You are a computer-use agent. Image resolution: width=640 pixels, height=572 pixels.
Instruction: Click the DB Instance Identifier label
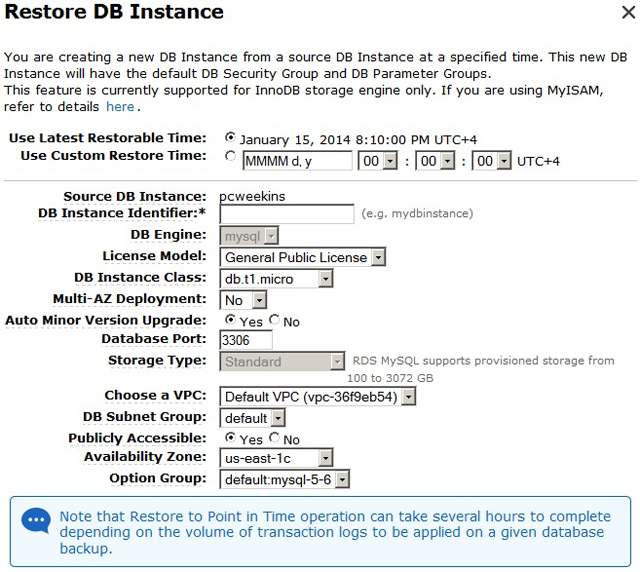coord(122,213)
